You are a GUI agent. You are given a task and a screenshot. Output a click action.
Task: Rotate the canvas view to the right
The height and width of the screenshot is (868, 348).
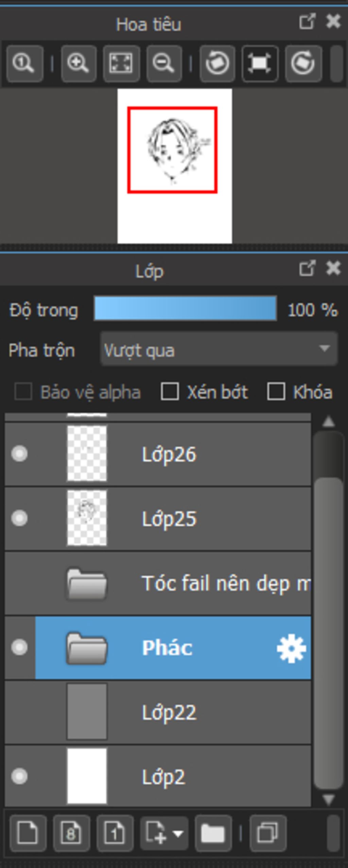[x=303, y=64]
